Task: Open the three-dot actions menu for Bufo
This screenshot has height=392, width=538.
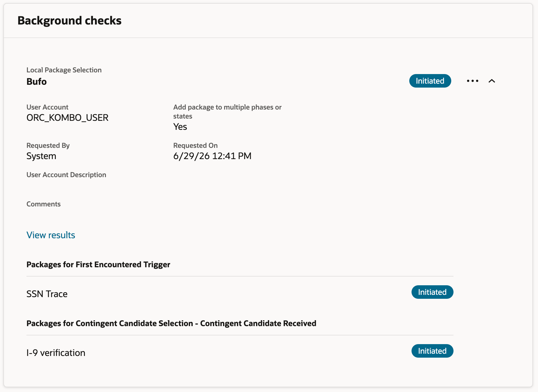Action: (472, 81)
